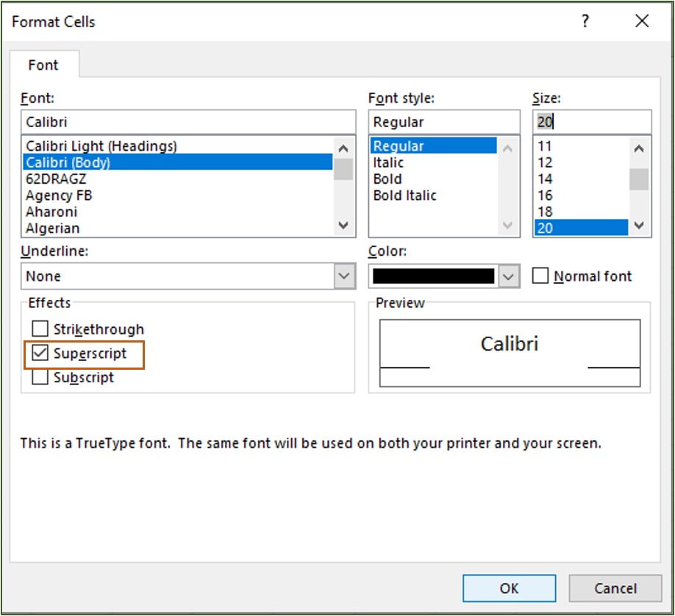Click the Help question mark icon
The height and width of the screenshot is (616, 675).
coord(585,21)
